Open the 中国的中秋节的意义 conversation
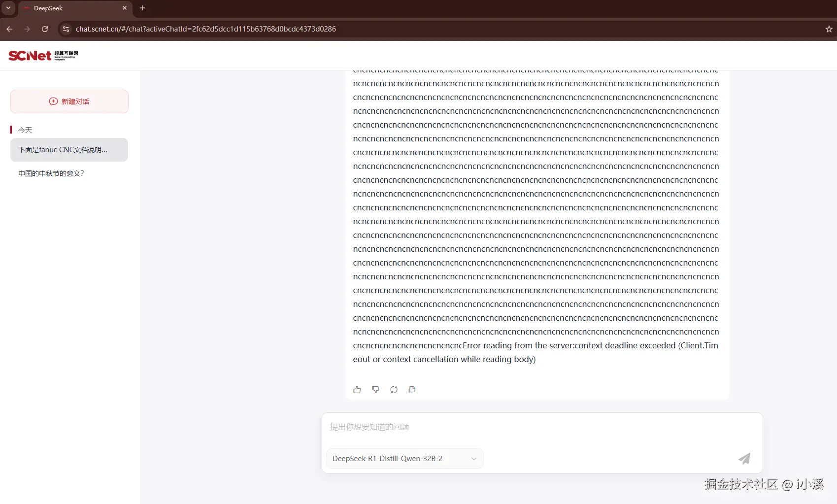 [x=51, y=173]
